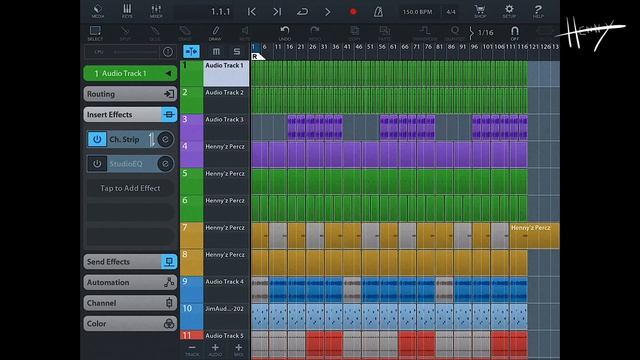The image size is (640, 360).
Task: Select track 4 Henny'z Percz
Action: pos(226,154)
